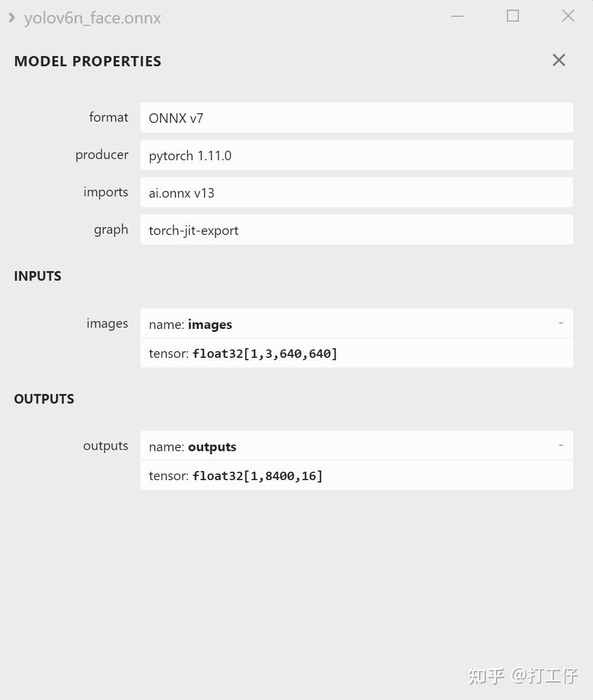Image resolution: width=593 pixels, height=700 pixels.
Task: Collapse the outputs tensor details
Action: 560,446
